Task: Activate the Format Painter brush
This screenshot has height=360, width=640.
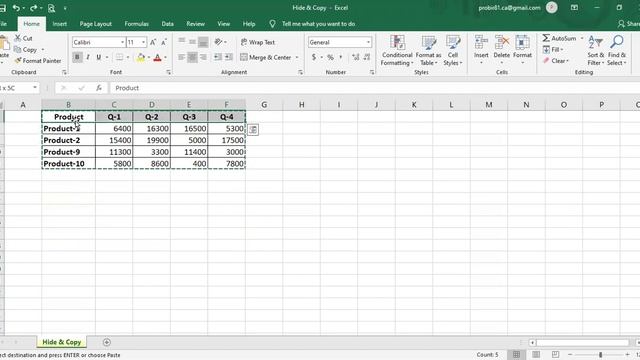Action: click(x=38, y=60)
